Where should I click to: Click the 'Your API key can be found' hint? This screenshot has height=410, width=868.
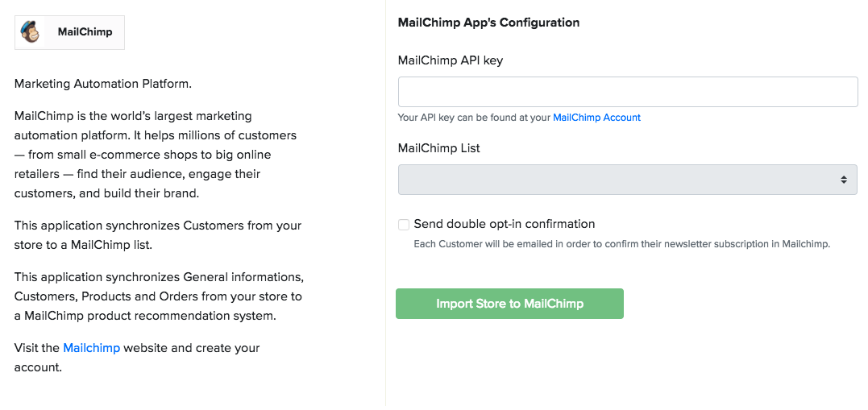pyautogui.click(x=519, y=118)
